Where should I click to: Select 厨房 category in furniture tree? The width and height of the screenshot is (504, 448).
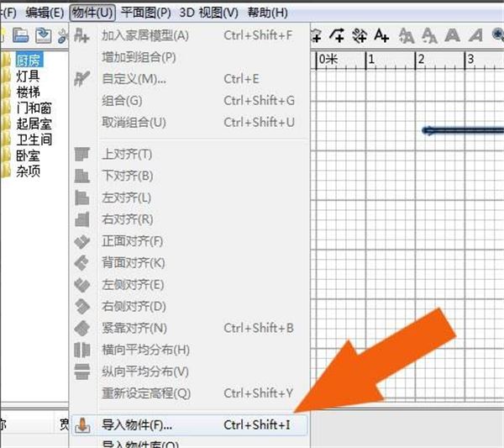tap(29, 61)
